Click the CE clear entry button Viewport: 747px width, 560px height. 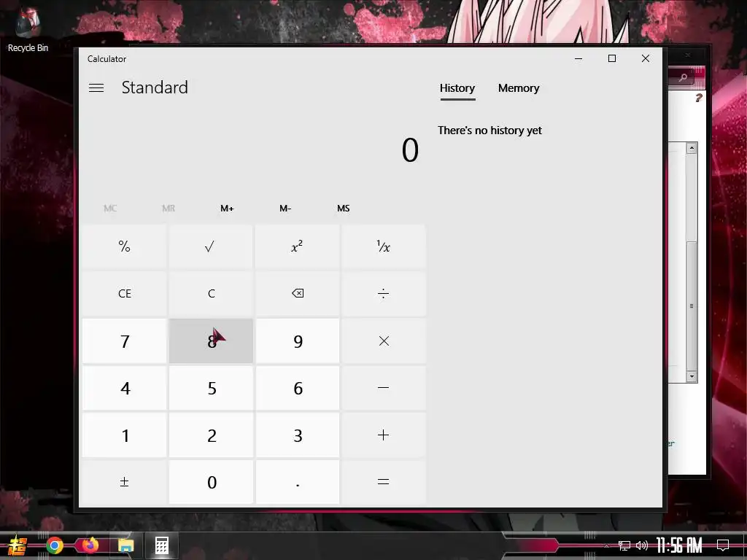(x=124, y=293)
